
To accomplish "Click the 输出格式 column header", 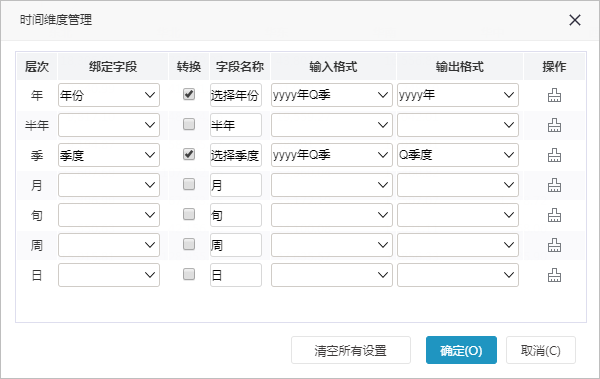I will 460,67.
